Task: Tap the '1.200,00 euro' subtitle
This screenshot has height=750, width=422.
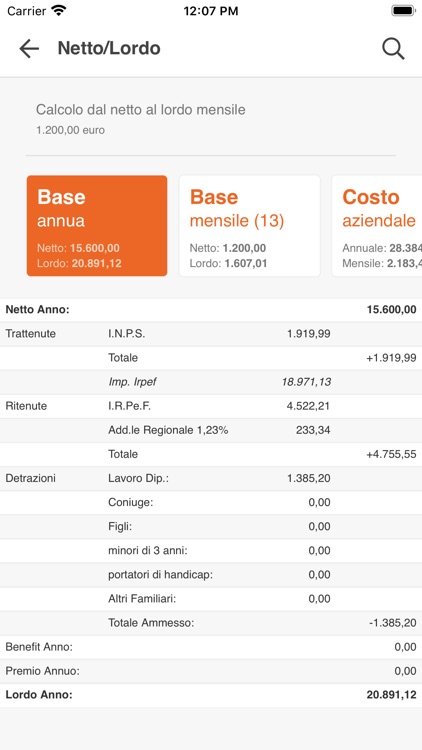Action: click(x=70, y=130)
